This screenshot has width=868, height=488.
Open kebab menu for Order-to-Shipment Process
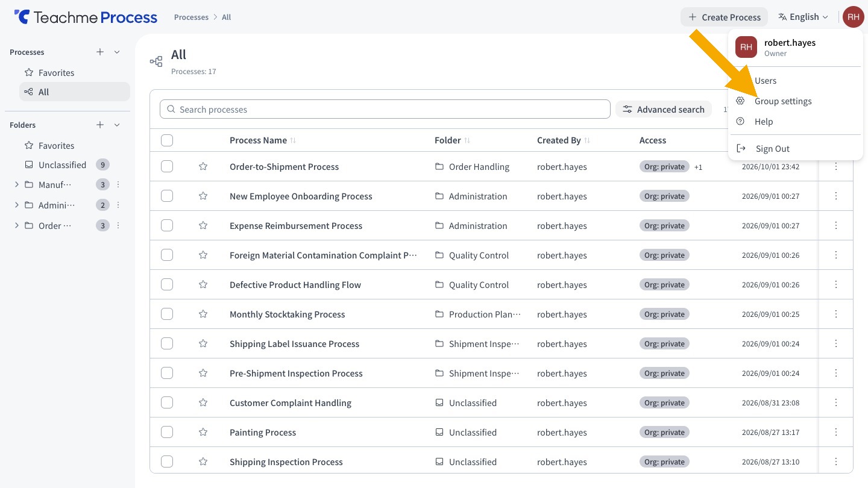836,166
